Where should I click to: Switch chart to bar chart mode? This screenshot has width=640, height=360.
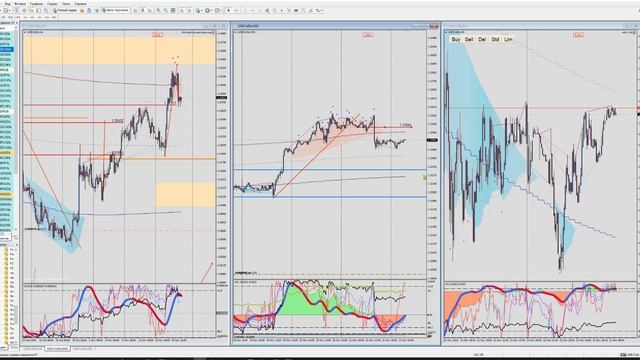coord(135,10)
